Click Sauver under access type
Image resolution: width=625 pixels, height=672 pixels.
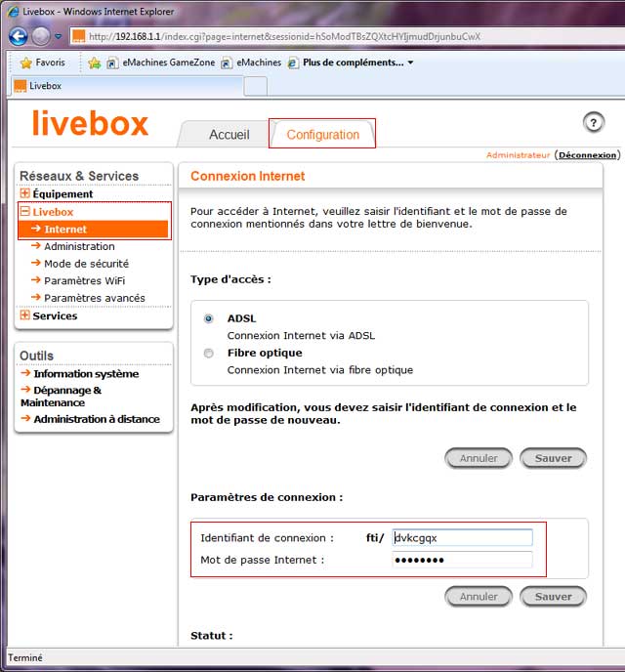pyautogui.click(x=553, y=458)
